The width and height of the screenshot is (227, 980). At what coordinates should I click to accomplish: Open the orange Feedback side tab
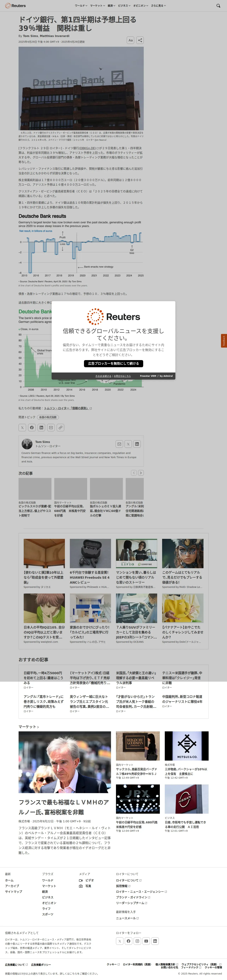tap(224, 341)
